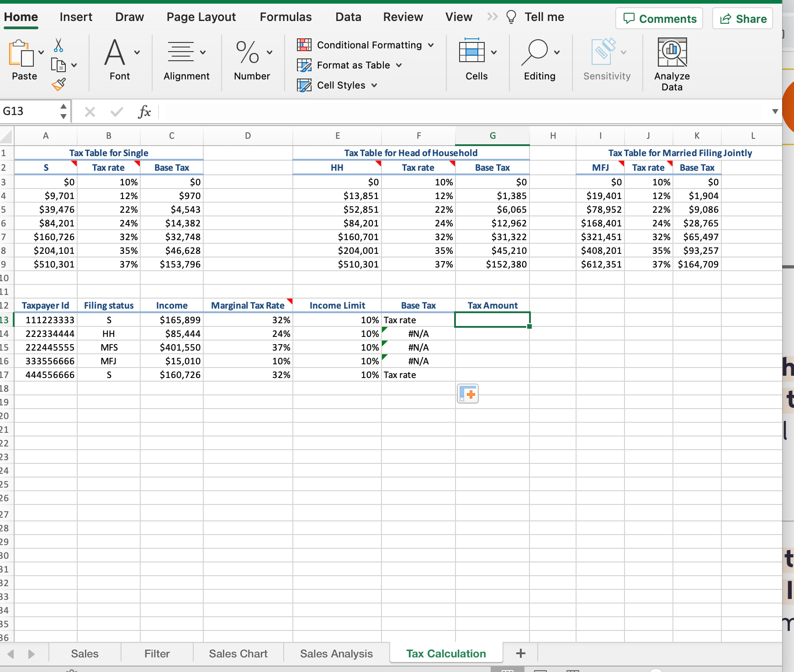Insert a function using the fx icon
Image resolution: width=794 pixels, height=672 pixels.
[144, 111]
